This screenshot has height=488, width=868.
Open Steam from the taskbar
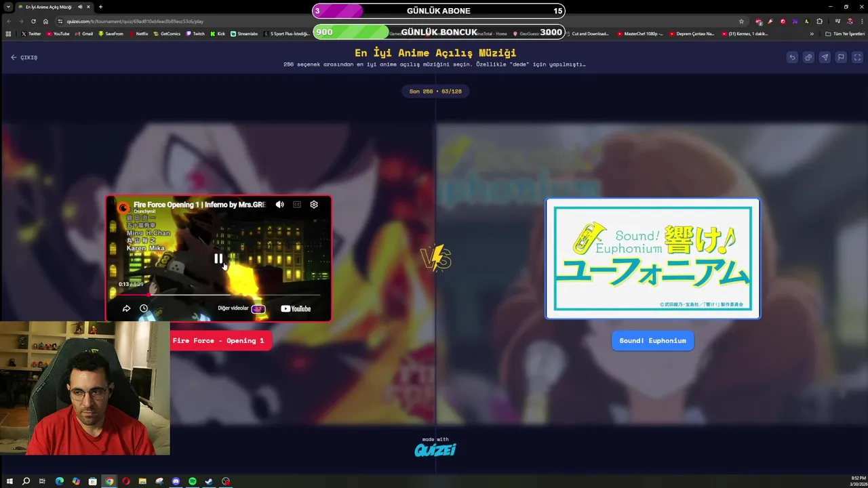click(x=209, y=481)
